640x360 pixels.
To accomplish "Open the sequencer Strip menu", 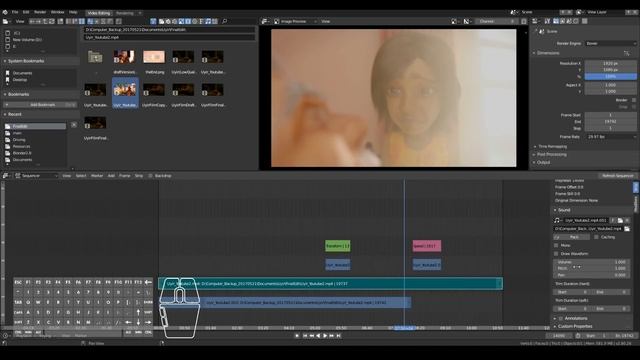I will pos(139,176).
